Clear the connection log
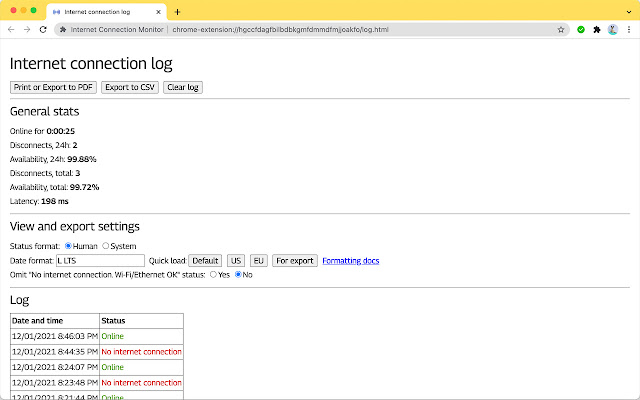Image resolution: width=640 pixels, height=400 pixels. point(182,87)
